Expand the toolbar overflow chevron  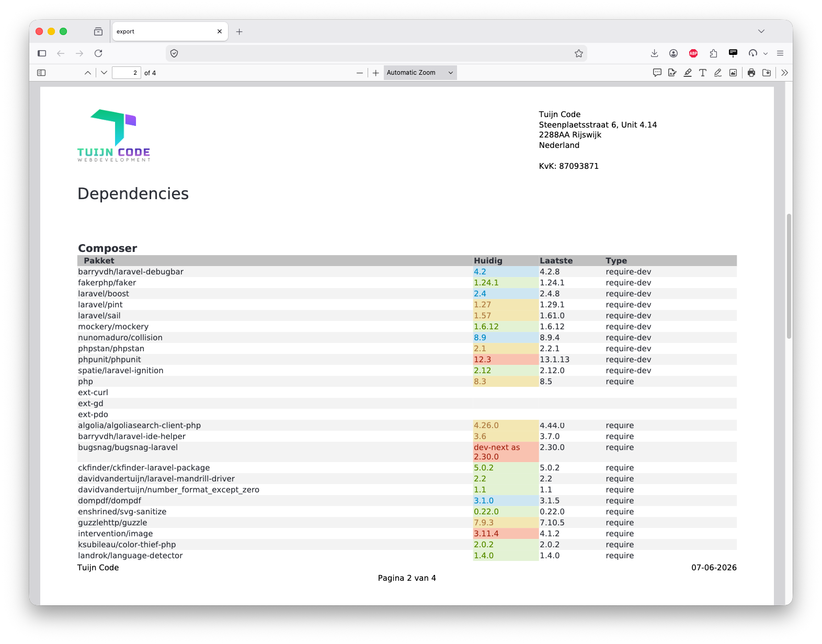click(766, 53)
